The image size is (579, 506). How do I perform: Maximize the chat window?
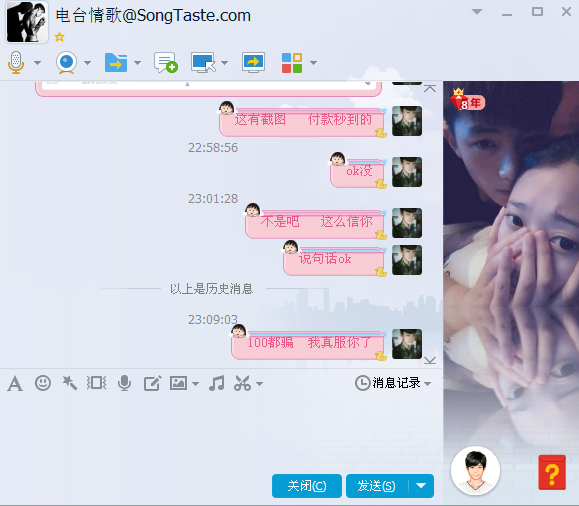(537, 11)
